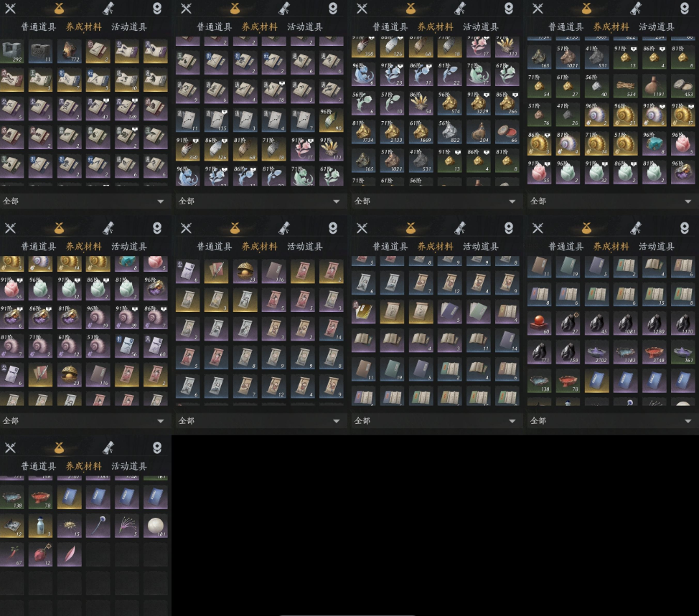
Task: Select the twig bundle item showing 554
Action: coord(626,86)
